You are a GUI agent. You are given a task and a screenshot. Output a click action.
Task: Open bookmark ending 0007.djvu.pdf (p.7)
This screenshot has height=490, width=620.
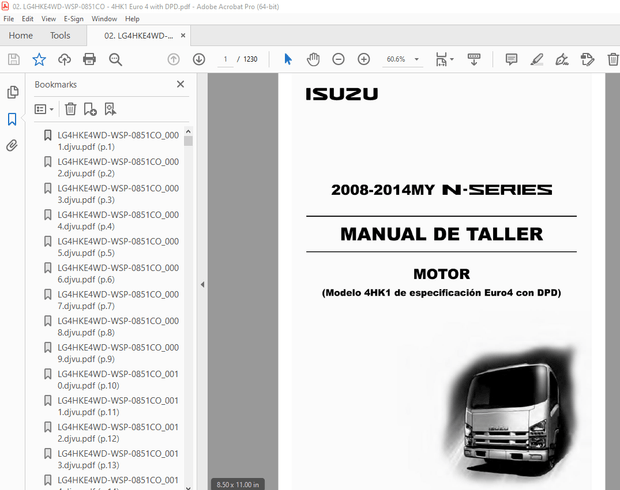(118, 300)
